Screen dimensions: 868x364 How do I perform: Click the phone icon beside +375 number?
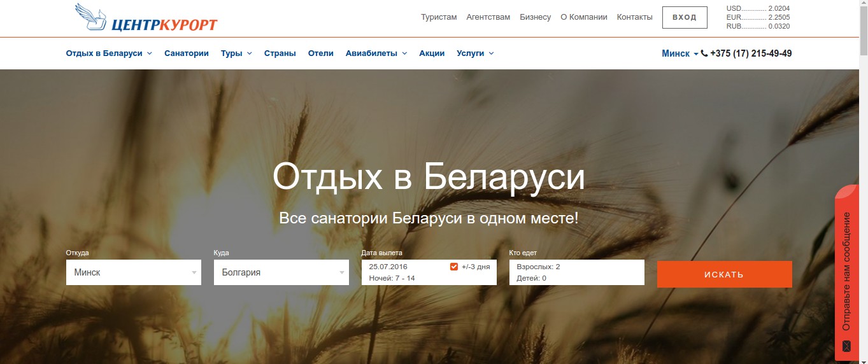tap(704, 53)
